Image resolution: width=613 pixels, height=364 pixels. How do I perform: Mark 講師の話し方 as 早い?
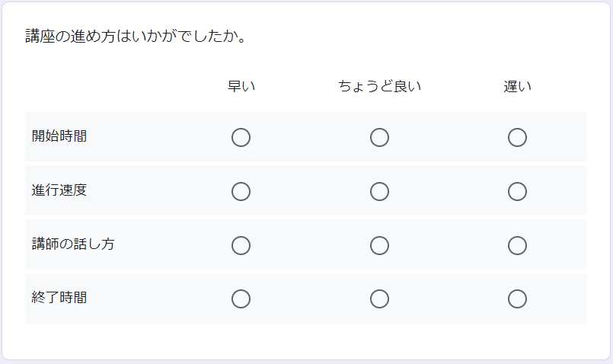(x=241, y=245)
